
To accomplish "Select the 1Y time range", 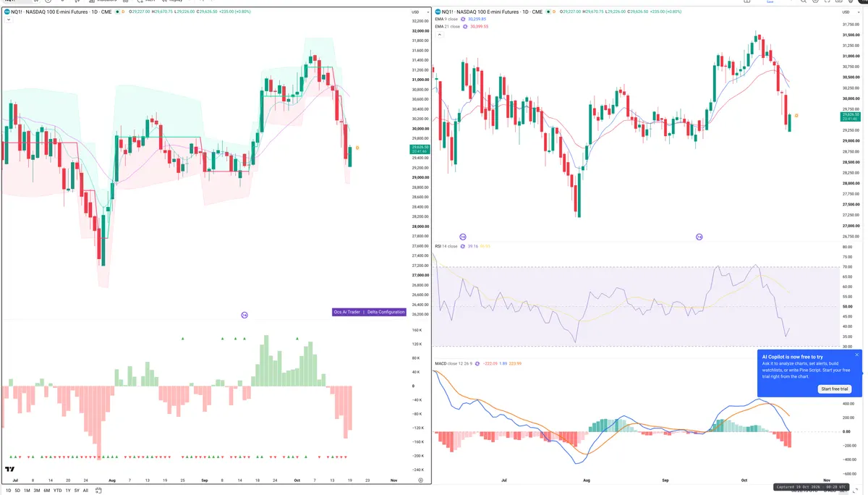I will point(68,490).
